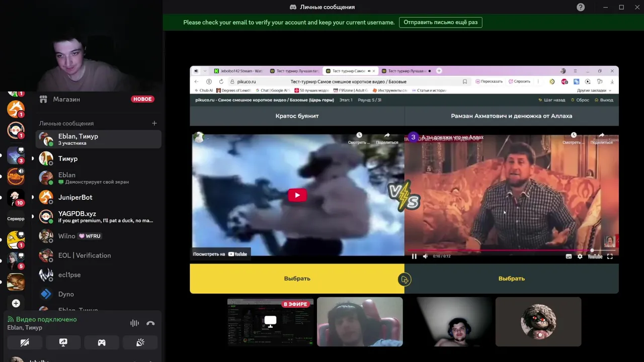The image size is (644, 362).
Task: Share the Рамзан video via Поделиться
Action: pyautogui.click(x=601, y=138)
